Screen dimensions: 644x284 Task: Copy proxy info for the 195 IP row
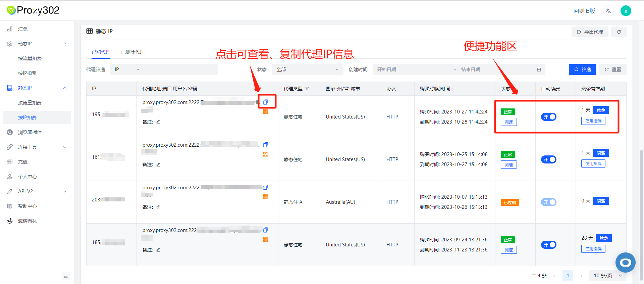pyautogui.click(x=266, y=102)
